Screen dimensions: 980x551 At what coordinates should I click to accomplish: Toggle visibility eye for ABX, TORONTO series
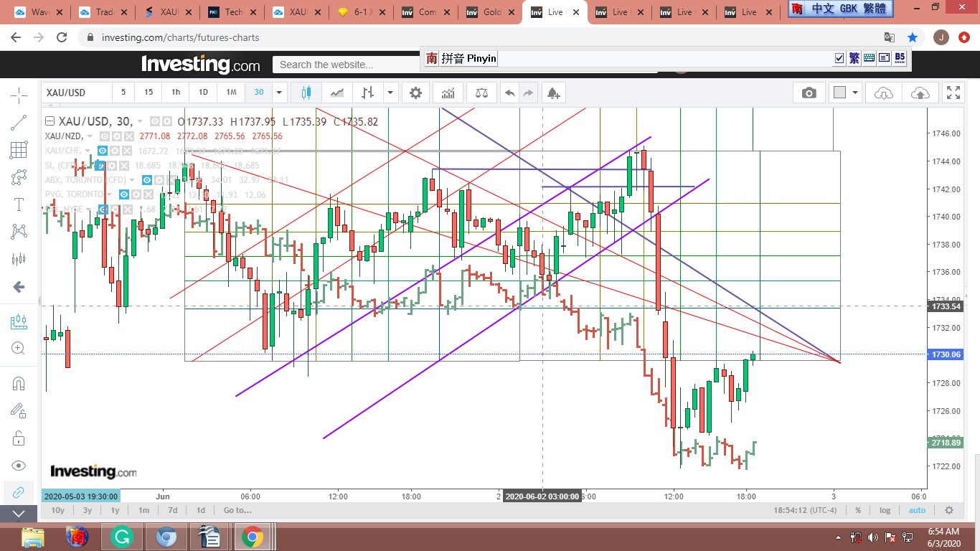(146, 180)
